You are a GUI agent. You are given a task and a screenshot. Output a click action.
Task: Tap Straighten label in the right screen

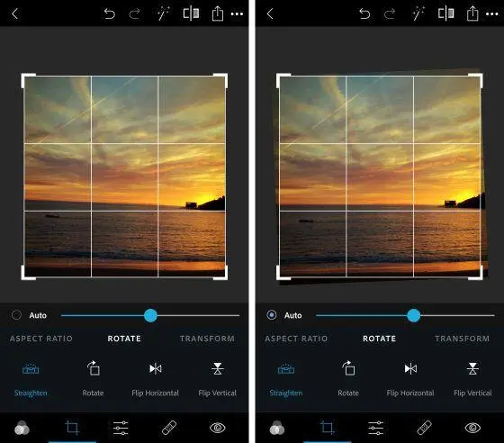[286, 393]
